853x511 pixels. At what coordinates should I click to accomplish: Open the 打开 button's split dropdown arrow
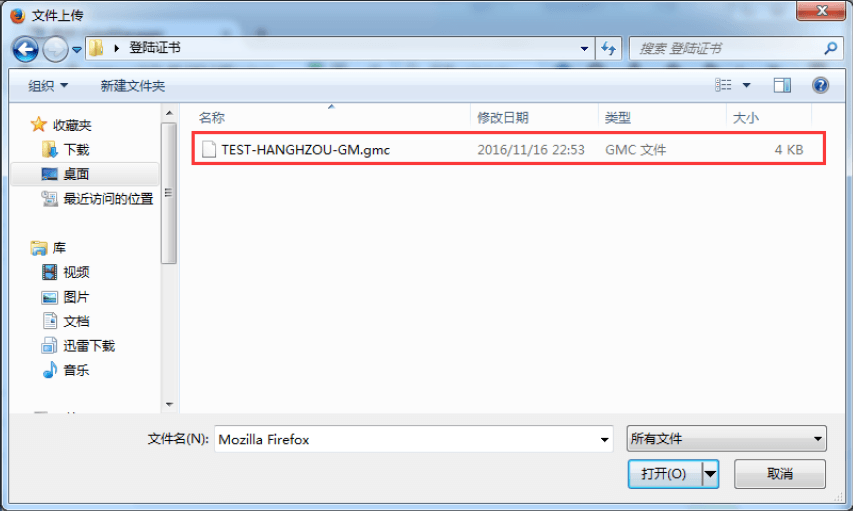click(710, 474)
